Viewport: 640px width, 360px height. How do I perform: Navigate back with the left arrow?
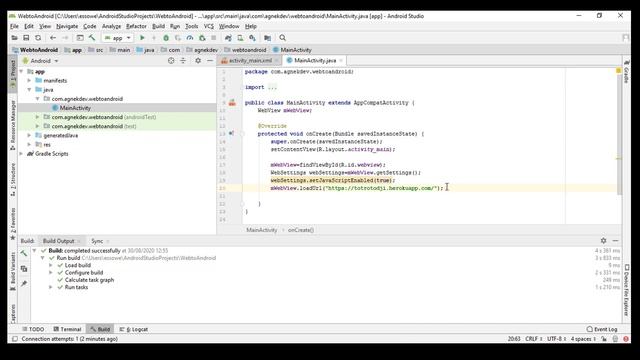pyautogui.click(x=53, y=38)
